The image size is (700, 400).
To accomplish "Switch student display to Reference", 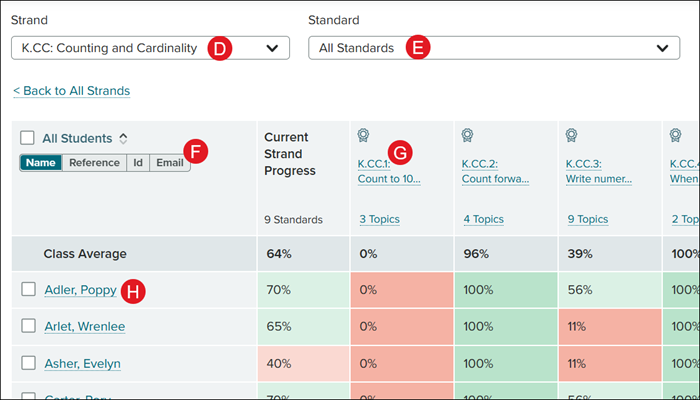I will 94,163.
